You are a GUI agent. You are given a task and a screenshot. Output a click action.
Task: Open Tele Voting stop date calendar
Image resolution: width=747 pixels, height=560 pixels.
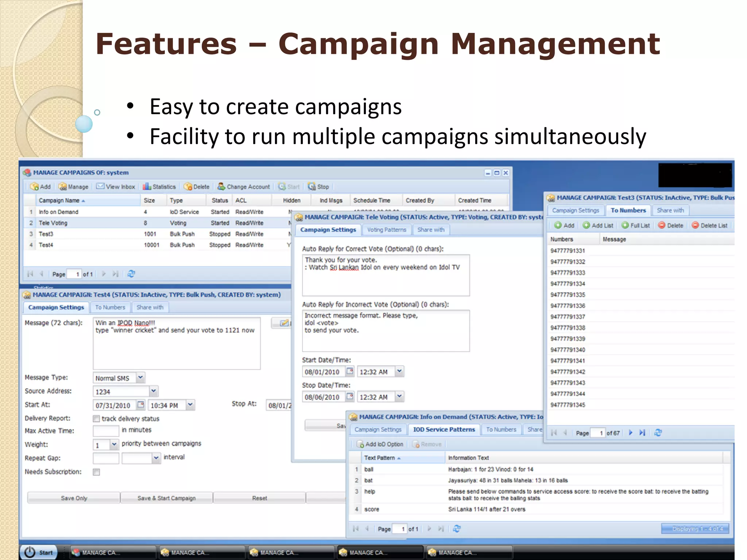(350, 396)
